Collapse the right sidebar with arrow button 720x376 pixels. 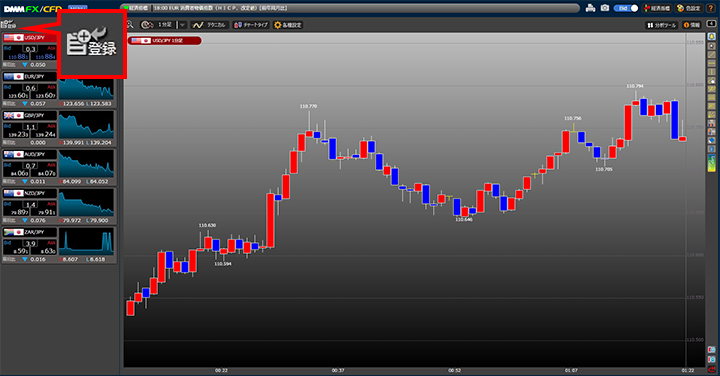711,24
